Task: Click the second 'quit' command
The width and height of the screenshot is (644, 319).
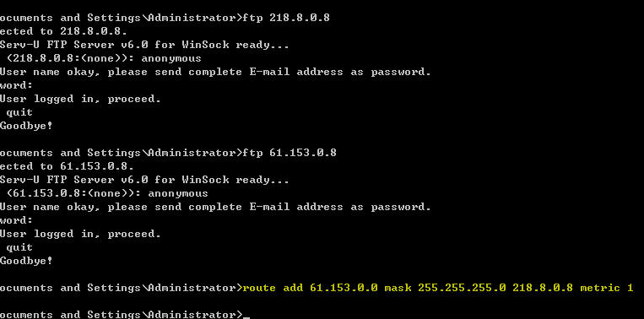Action: pos(19,247)
